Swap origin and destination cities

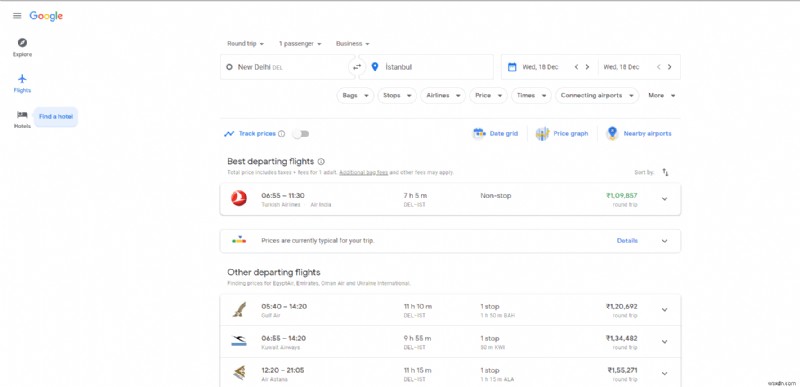(357, 67)
